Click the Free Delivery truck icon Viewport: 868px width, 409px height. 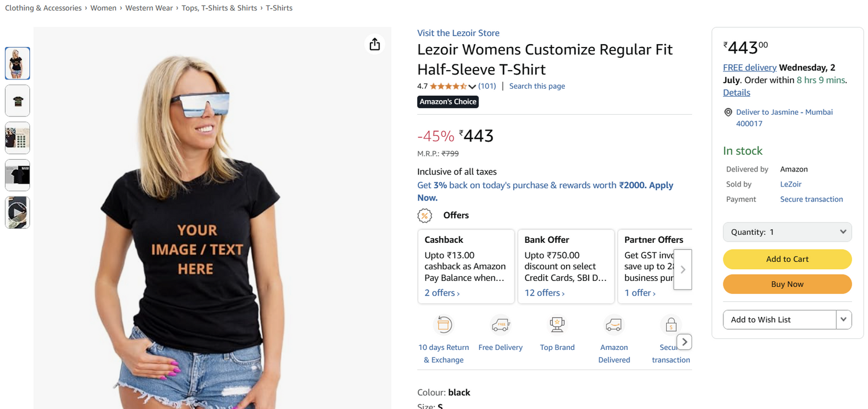tap(501, 325)
